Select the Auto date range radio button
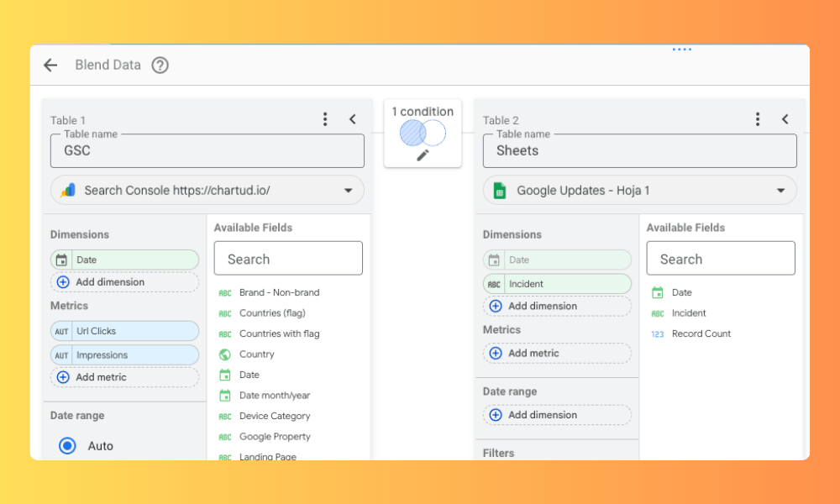The image size is (840, 504). tap(67, 446)
